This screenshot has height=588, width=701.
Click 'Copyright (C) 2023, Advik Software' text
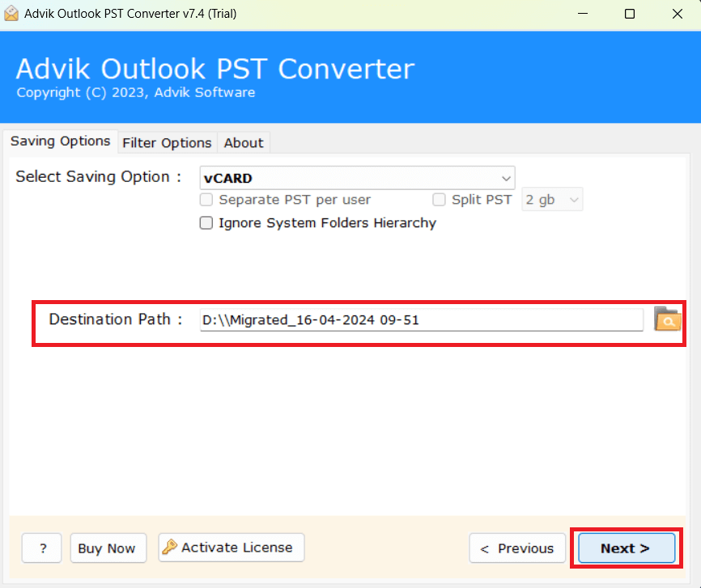pos(136,92)
